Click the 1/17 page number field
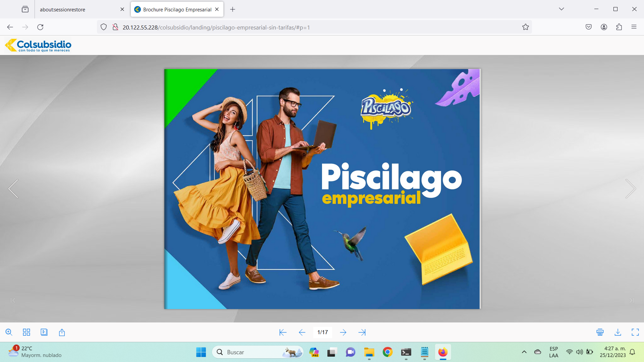The width and height of the screenshot is (644, 362). [322, 332]
